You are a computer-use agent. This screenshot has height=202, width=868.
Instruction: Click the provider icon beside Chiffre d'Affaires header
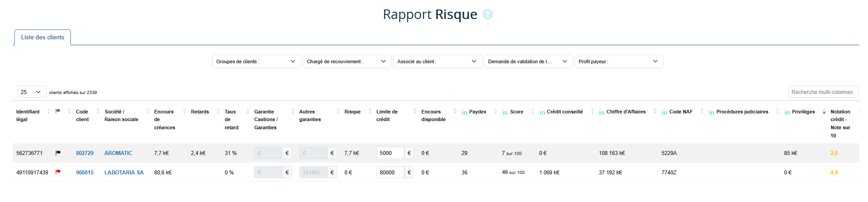pyautogui.click(x=602, y=112)
